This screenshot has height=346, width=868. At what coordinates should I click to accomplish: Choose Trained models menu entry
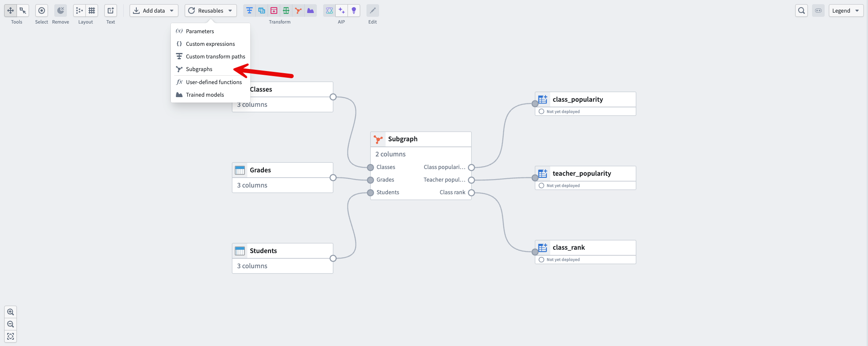coord(210,95)
